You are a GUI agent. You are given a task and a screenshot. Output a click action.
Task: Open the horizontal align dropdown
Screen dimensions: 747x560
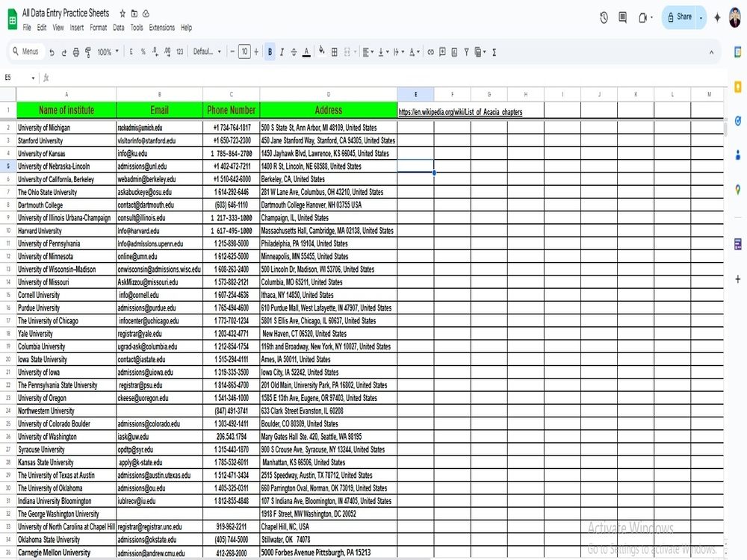368,52
